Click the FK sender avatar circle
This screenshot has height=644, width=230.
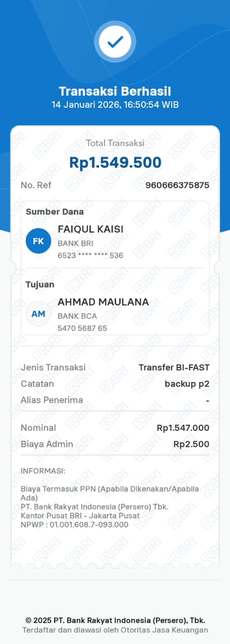[38, 241]
